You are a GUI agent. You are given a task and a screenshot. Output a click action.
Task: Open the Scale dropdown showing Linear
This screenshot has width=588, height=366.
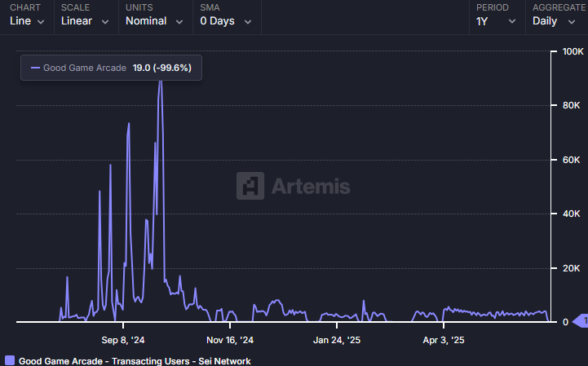tap(85, 21)
